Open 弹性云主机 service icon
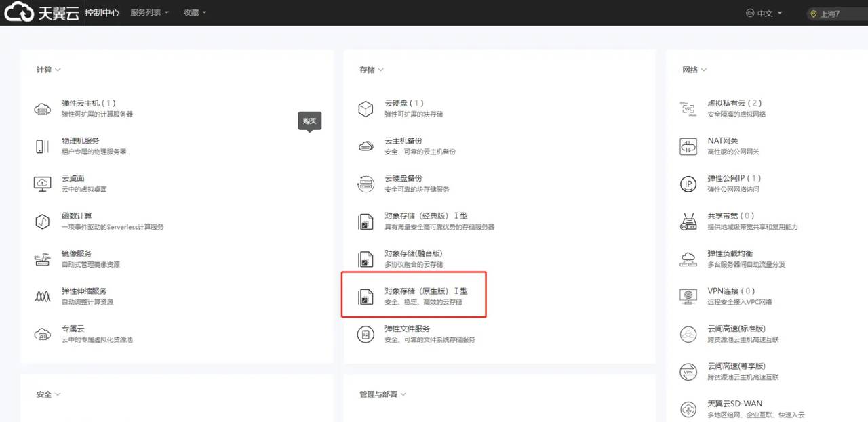Image resolution: width=868 pixels, height=422 pixels. point(42,108)
